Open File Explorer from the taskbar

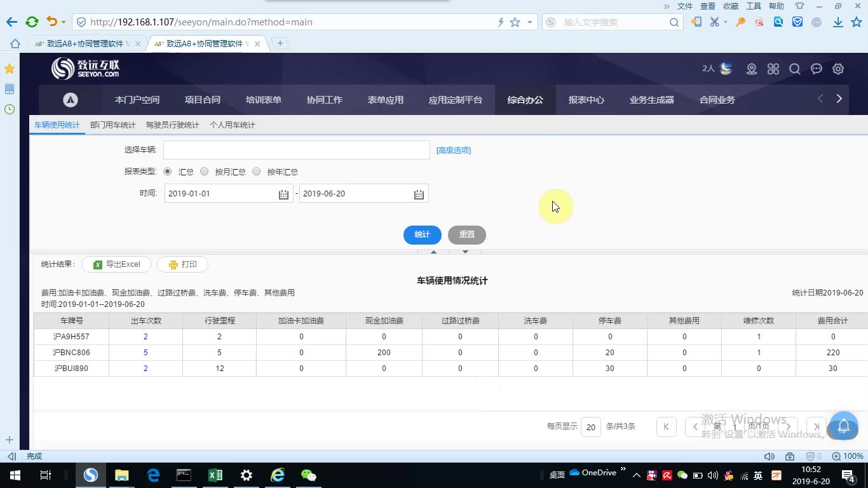[x=121, y=475]
